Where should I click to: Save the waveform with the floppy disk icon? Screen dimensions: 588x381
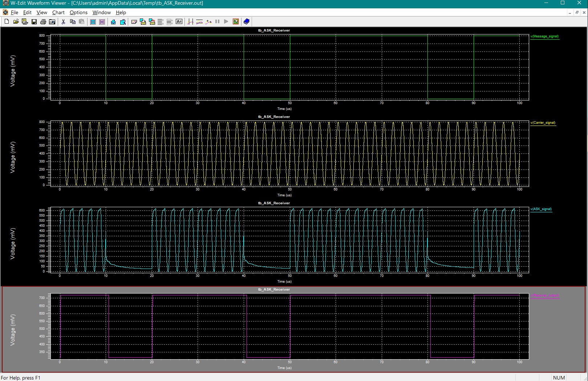point(34,22)
